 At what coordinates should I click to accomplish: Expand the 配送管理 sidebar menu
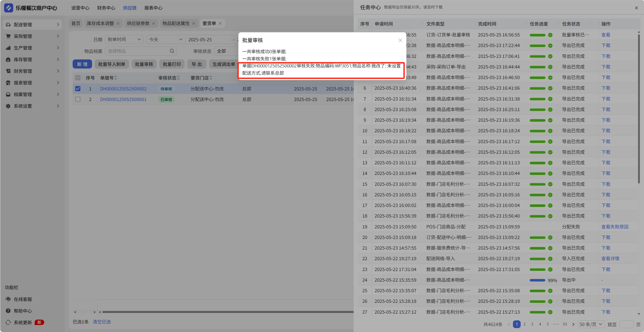point(33,25)
